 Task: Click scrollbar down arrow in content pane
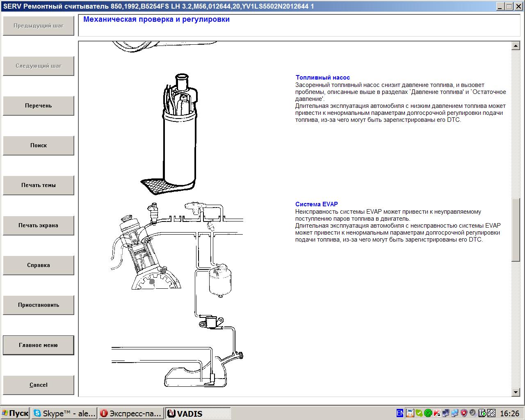[516, 393]
